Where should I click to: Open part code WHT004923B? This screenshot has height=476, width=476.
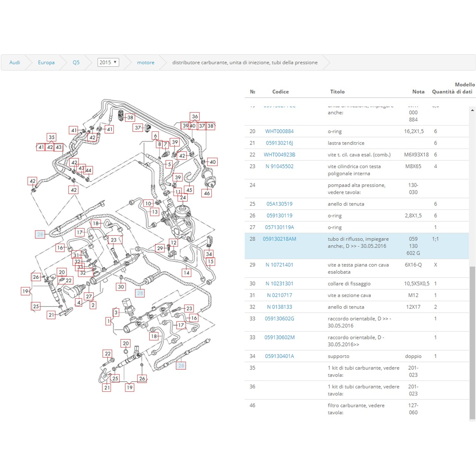(279, 155)
